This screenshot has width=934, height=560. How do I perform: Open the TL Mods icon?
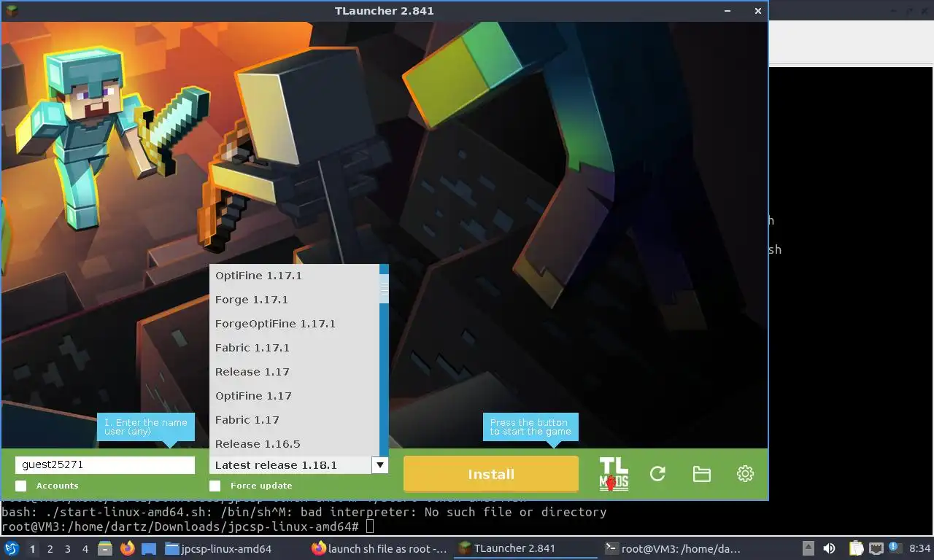(614, 474)
